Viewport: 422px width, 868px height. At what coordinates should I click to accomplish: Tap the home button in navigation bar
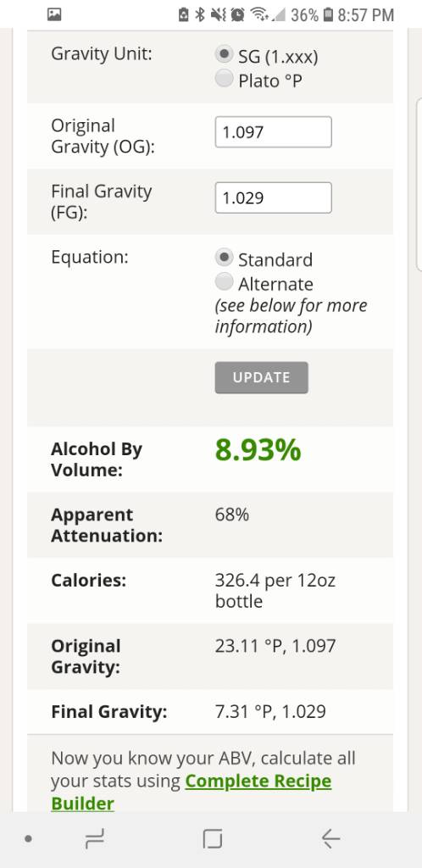[x=213, y=840]
